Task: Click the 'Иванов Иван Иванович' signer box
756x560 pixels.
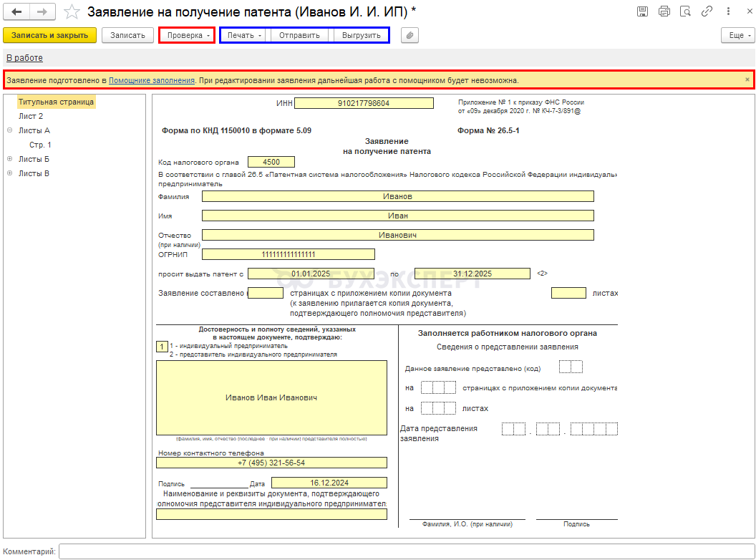Action: pyautogui.click(x=271, y=398)
